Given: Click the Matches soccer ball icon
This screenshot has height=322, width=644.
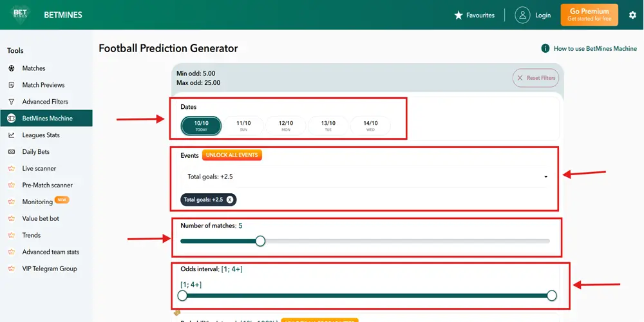Looking at the screenshot, I should point(12,68).
